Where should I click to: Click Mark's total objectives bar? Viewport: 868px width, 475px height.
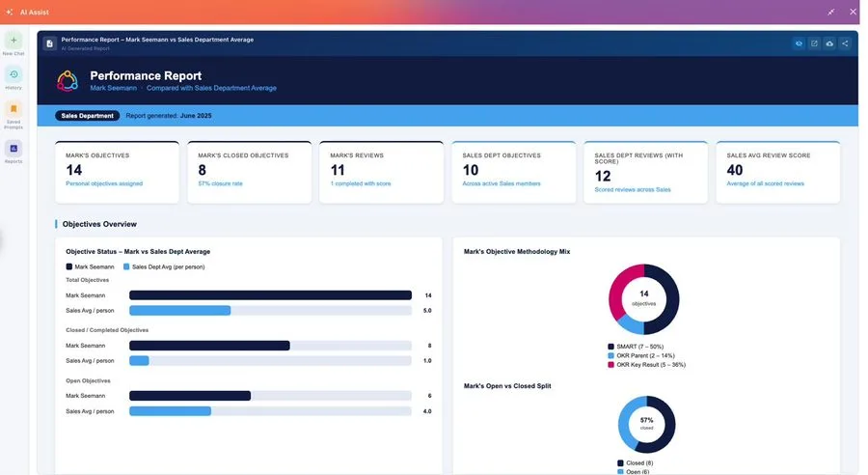coord(270,295)
